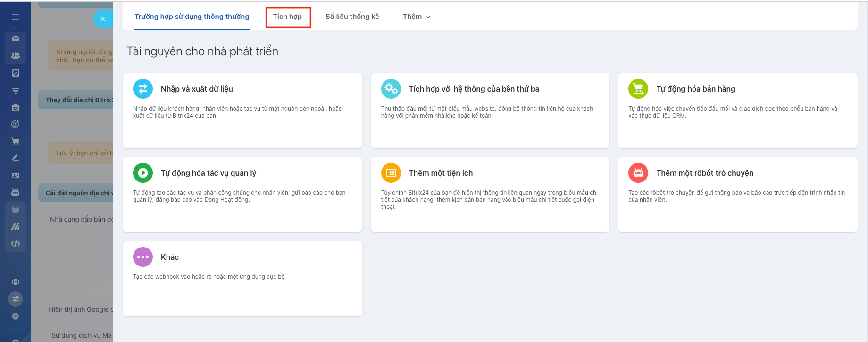
Task: Click the developer code brackets sidebar icon
Action: click(16, 244)
